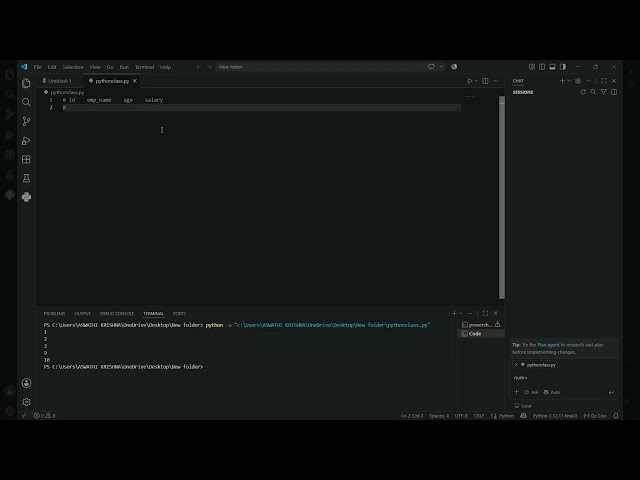Click Go Live in status bar
The image size is (640, 480).
pos(595,416)
